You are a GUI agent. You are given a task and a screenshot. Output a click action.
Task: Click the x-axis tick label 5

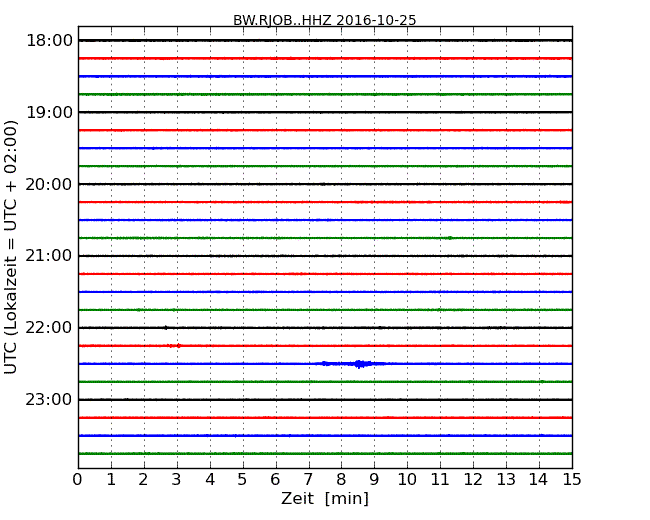coord(243,479)
